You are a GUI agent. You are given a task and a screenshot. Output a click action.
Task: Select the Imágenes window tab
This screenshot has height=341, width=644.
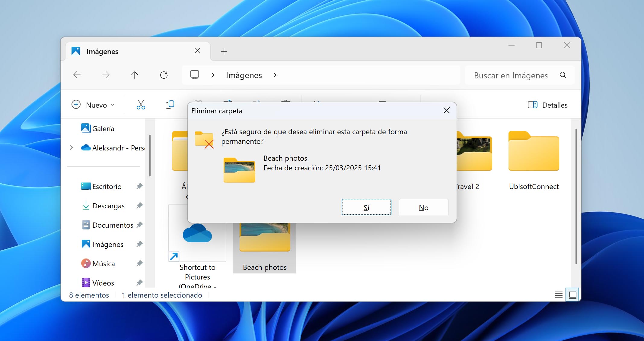138,51
